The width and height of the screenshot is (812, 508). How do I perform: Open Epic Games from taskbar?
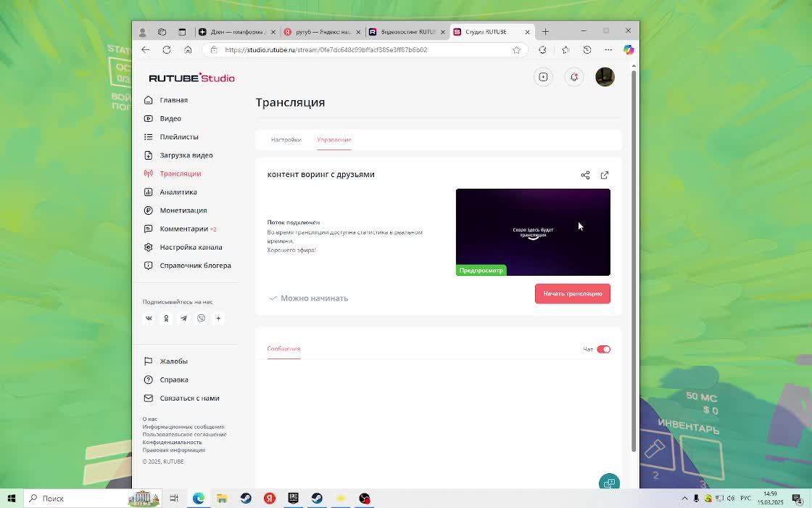pos(293,499)
